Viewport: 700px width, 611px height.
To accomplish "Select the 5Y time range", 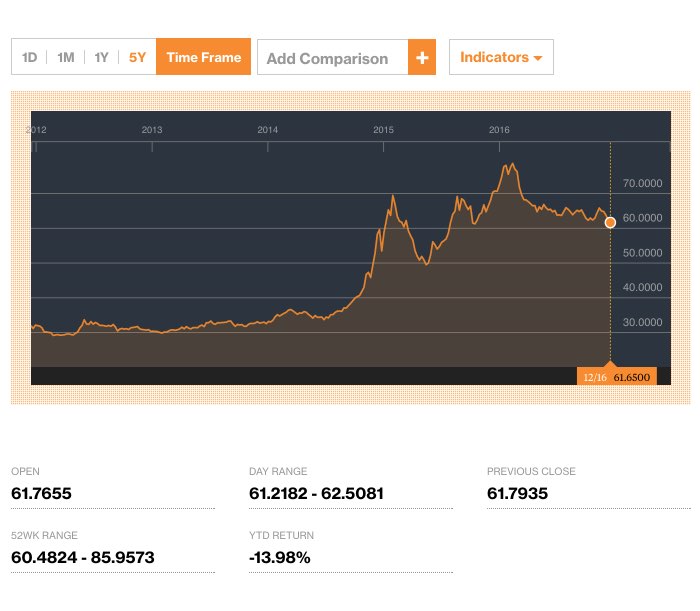I will click(138, 58).
